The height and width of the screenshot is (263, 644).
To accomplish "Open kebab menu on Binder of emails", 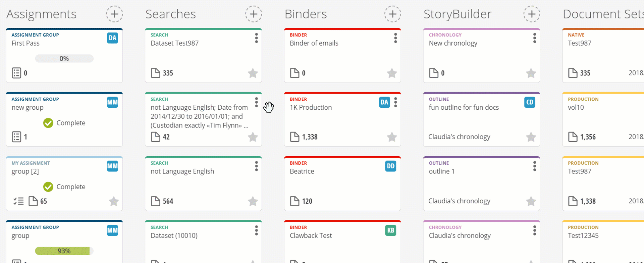I will (395, 38).
